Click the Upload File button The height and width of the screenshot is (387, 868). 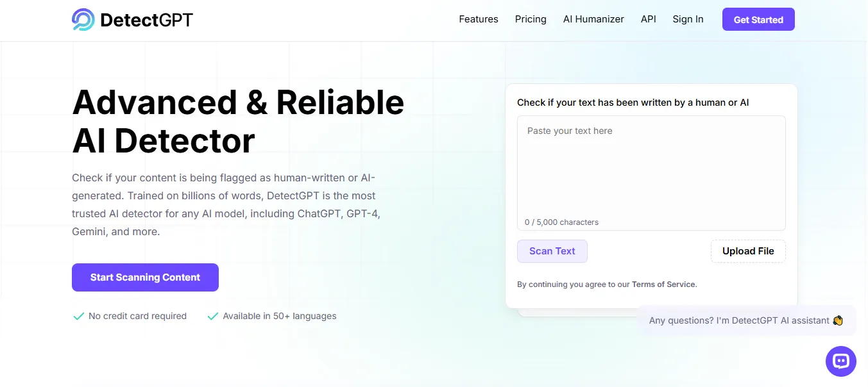pyautogui.click(x=748, y=251)
